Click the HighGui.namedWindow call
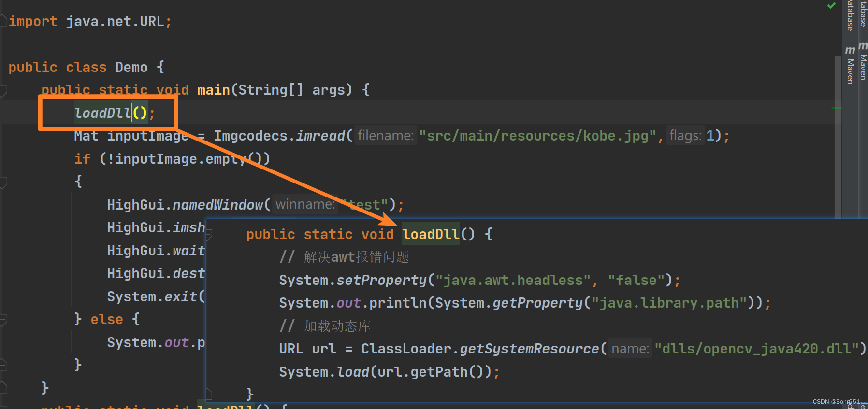 point(188,205)
